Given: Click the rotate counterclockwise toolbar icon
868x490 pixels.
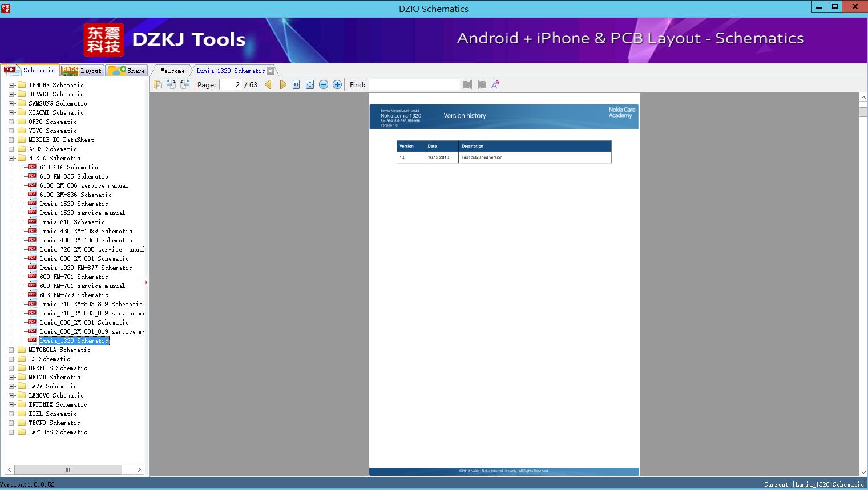Looking at the screenshot, I should 171,84.
